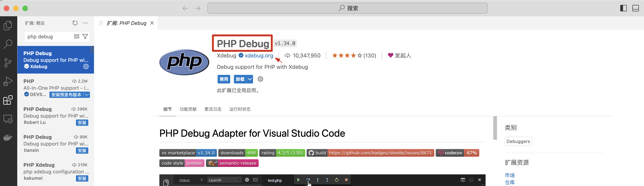Go forward with navigation arrow

tap(198, 8)
